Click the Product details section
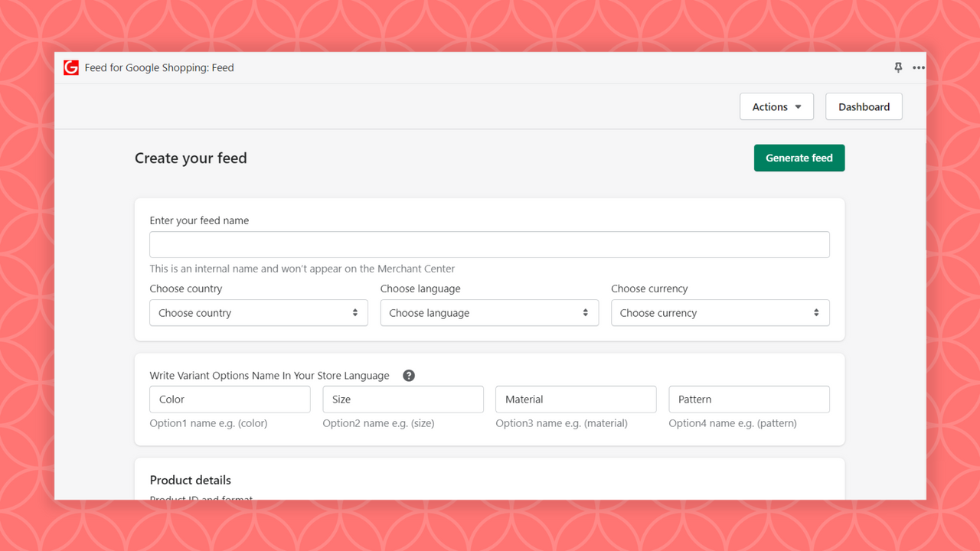 pyautogui.click(x=190, y=480)
